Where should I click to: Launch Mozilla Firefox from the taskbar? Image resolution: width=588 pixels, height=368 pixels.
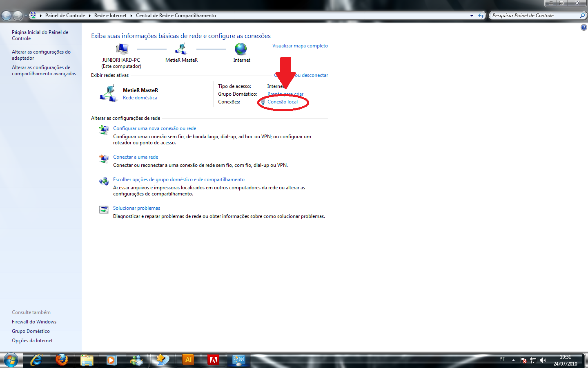(62, 360)
